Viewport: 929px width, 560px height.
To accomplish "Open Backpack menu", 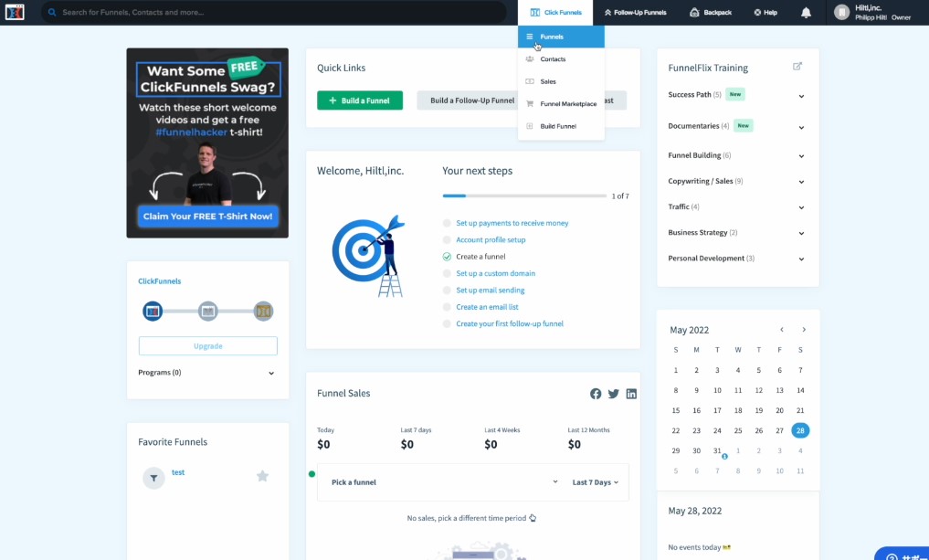I will click(711, 13).
